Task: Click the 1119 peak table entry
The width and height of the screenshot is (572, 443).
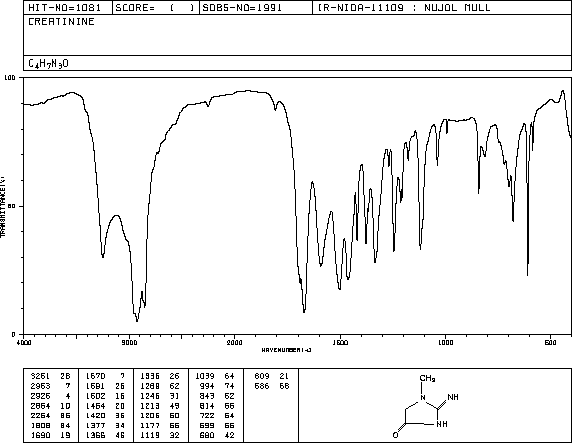Action: [160, 435]
